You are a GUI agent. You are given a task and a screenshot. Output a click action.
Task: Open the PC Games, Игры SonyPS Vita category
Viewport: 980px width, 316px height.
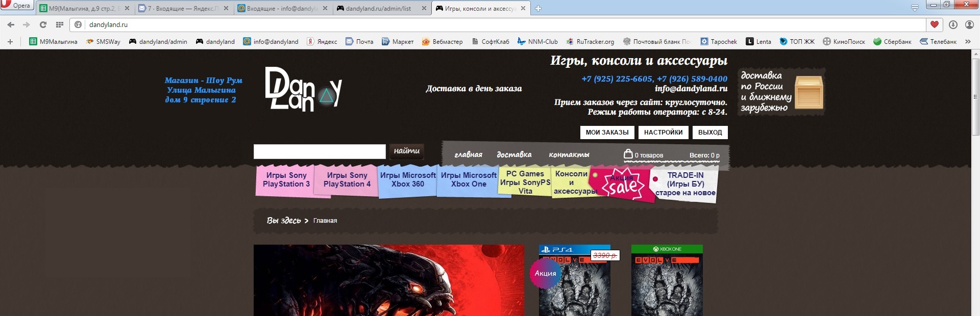click(x=525, y=182)
